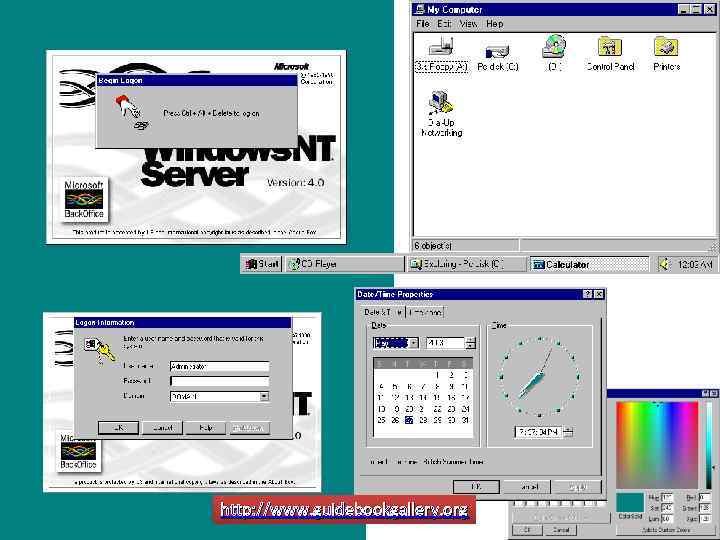Click OK in the color dialog
Screen dimensions: 720x540
527,530
